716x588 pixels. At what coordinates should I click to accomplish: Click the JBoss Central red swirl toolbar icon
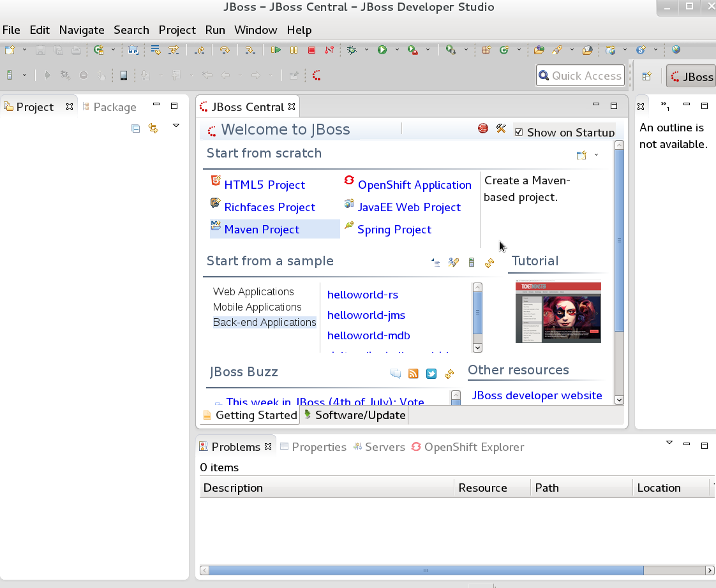(316, 75)
